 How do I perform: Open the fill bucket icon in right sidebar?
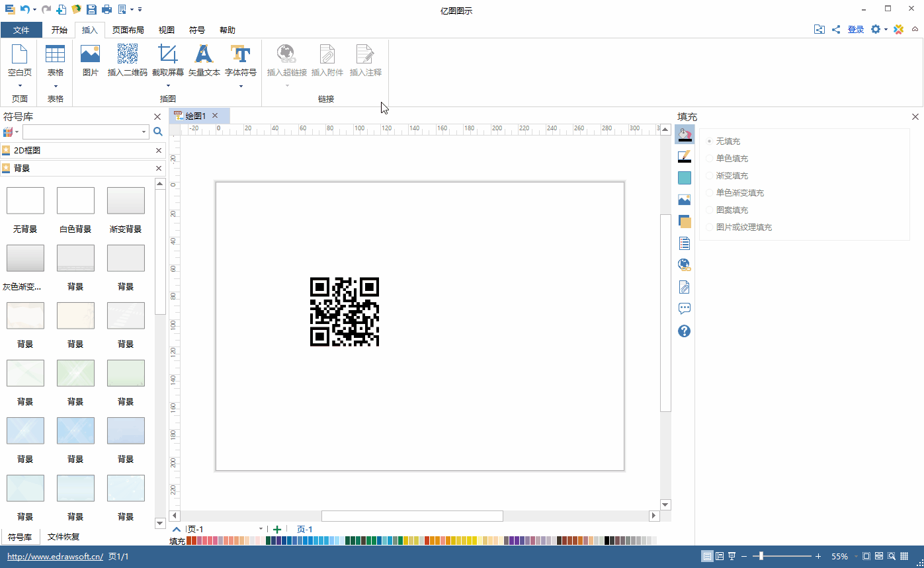coord(685,135)
